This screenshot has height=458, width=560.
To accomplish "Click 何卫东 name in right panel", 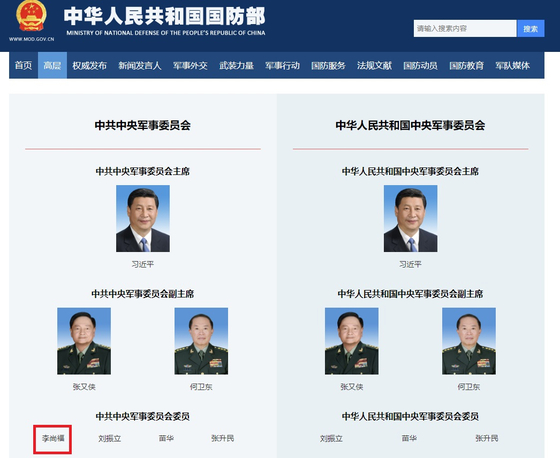I will pos(469,387).
